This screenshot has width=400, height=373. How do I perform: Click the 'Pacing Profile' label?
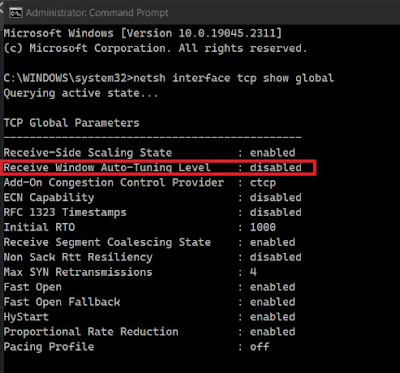tap(49, 347)
